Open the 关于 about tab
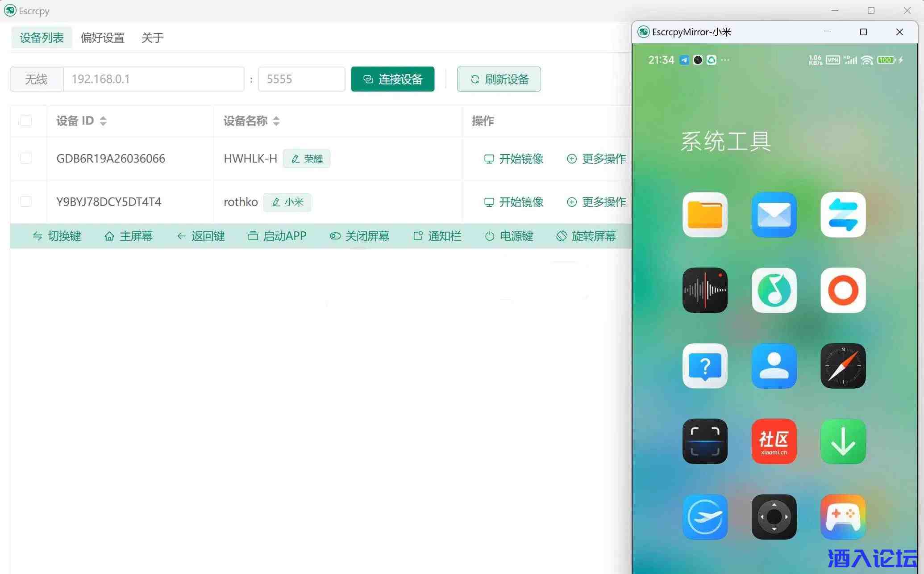Image resolution: width=924 pixels, height=574 pixels. coord(152,38)
